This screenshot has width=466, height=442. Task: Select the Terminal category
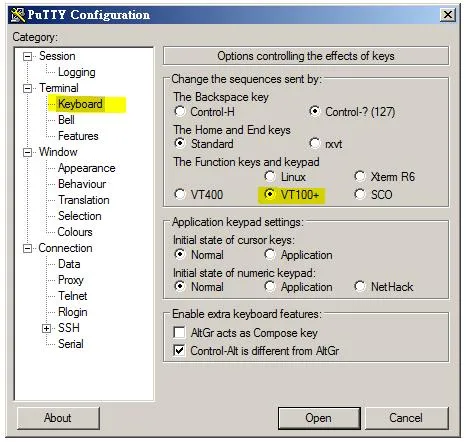[59, 88]
